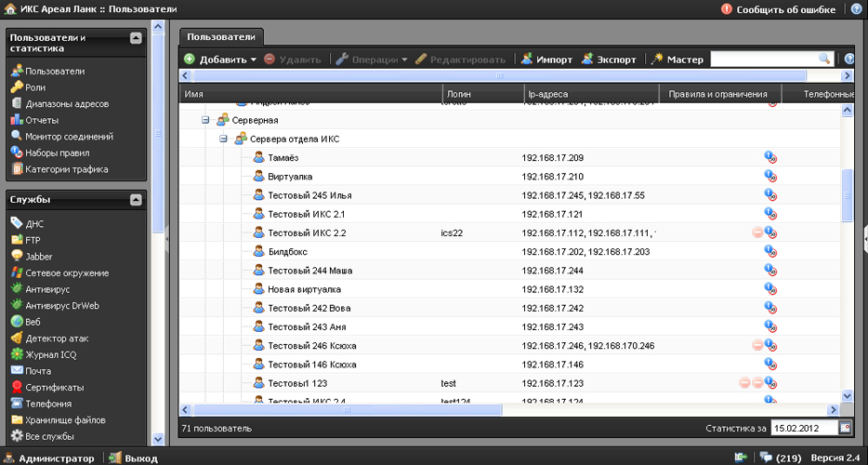This screenshot has height=465, width=868.
Task: Select user Тестовый 246 Ксюха
Action: tap(312, 346)
